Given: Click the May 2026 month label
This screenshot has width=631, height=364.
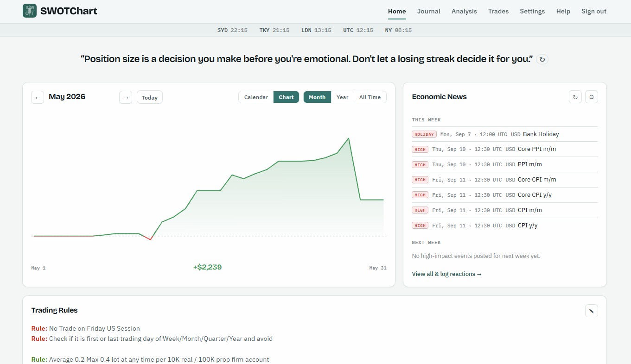Looking at the screenshot, I should [x=67, y=97].
